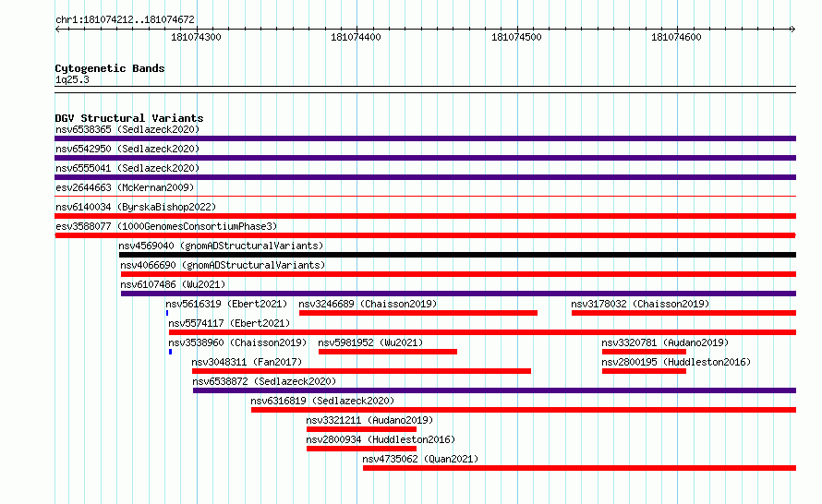Viewport: 822px width, 504px height.
Task: Click the nsv5981952 (Wu2021) label
Action: pos(370,342)
